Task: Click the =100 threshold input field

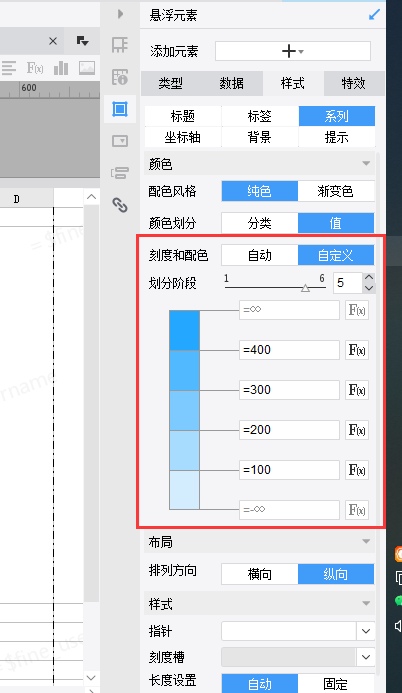Action: 289,470
